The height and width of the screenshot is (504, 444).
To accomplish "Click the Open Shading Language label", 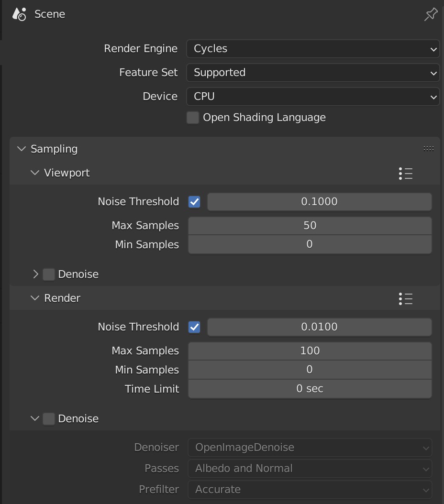I will tap(264, 118).
